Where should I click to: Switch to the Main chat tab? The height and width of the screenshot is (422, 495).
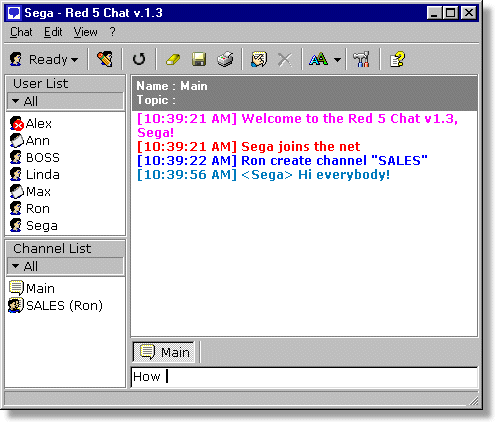click(164, 352)
